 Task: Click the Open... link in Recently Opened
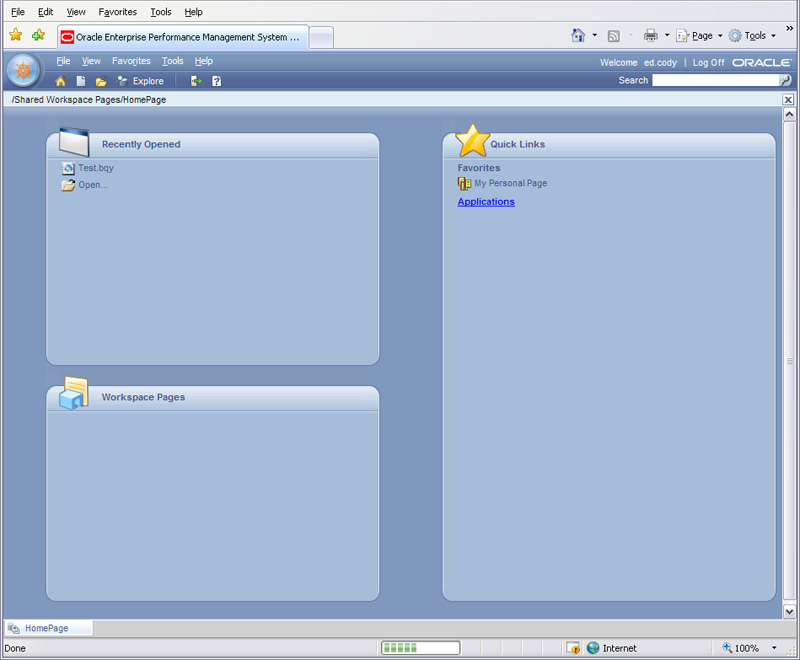tap(93, 185)
